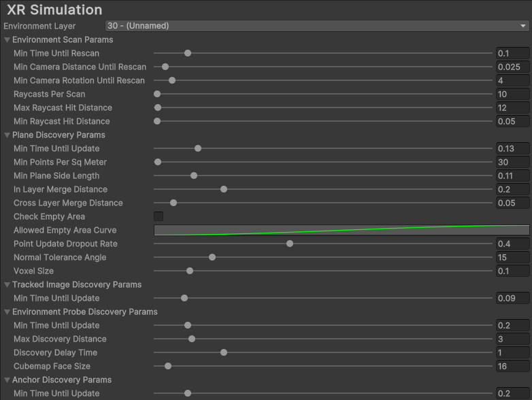
Task: Click the Discovery Delay Time slider handle
Action: pos(224,352)
